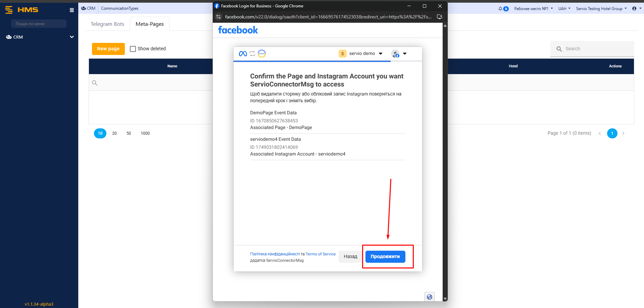Click the next page arrow
Image resolution: width=644 pixels, height=308 pixels.
tap(623, 133)
